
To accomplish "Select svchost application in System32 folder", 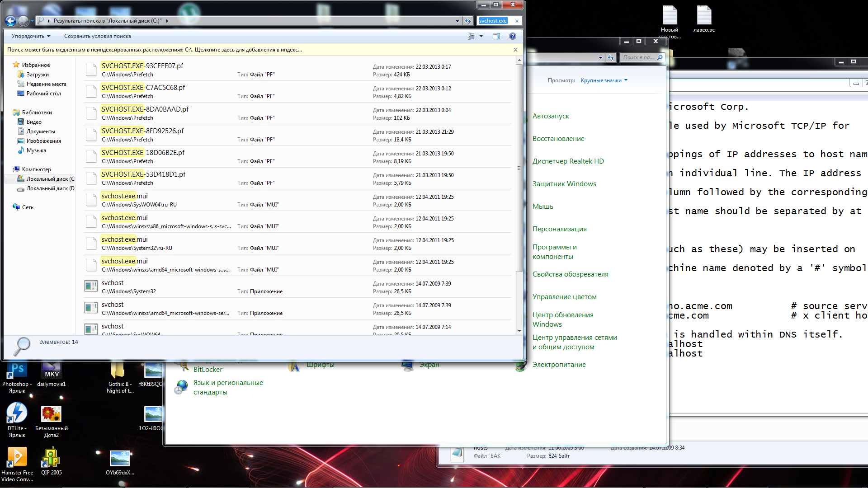I will pyautogui.click(x=113, y=283).
